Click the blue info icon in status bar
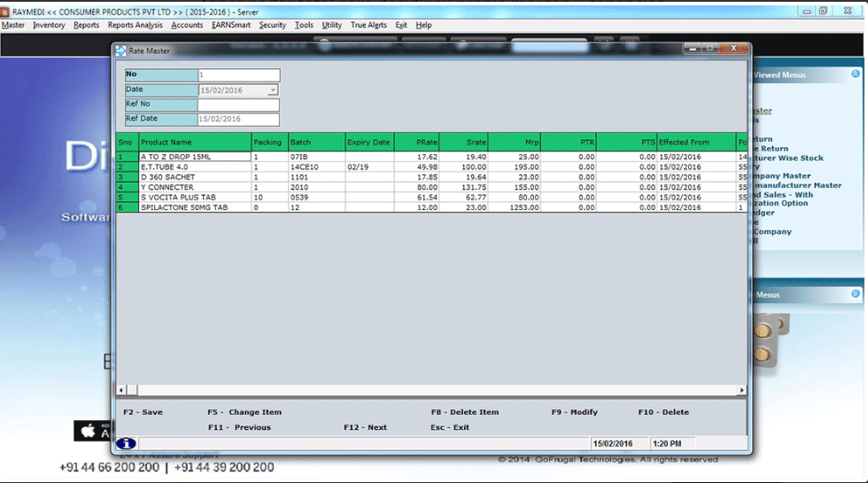The image size is (868, 483). [126, 443]
